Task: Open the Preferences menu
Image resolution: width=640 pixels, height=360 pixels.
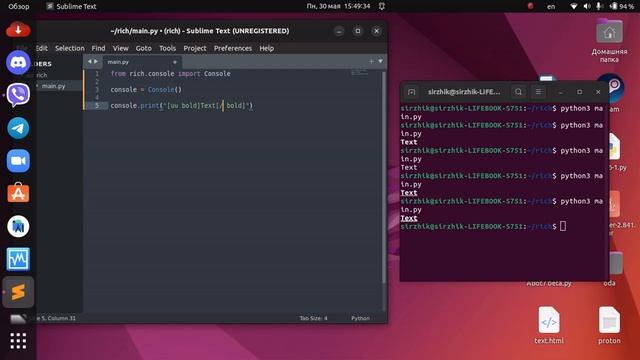Action: pos(233,48)
